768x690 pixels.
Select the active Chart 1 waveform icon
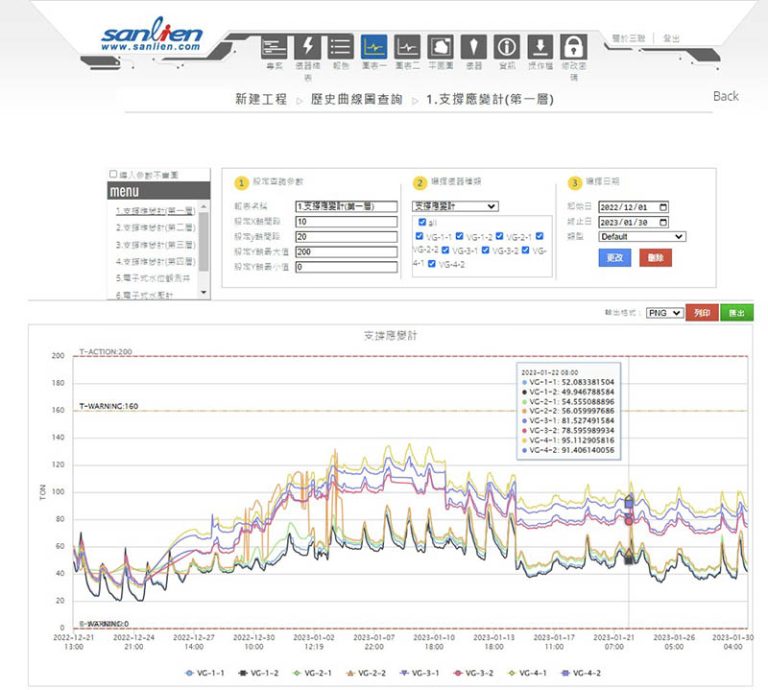coord(374,46)
